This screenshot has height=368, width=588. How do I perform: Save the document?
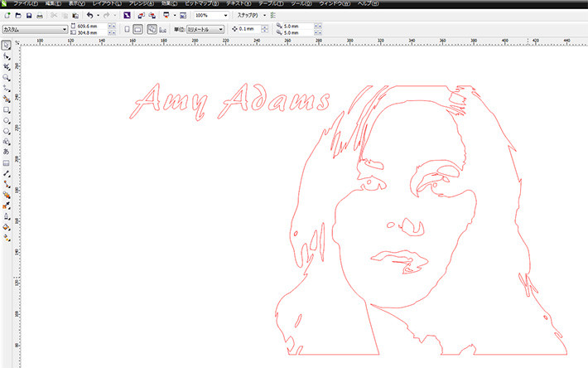tap(29, 16)
